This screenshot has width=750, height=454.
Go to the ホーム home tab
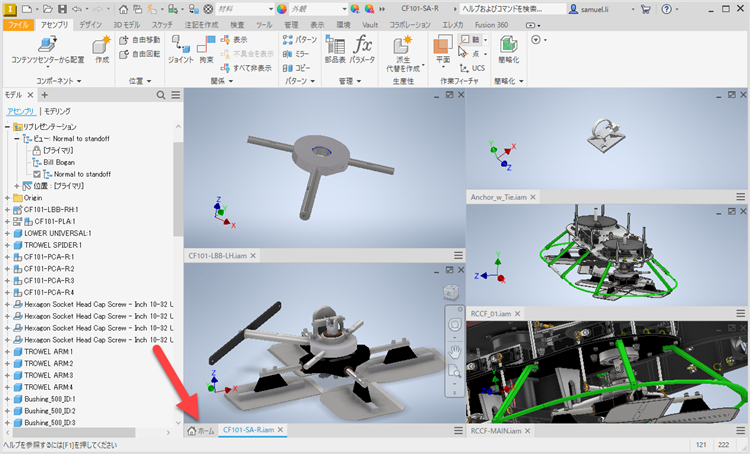(201, 431)
